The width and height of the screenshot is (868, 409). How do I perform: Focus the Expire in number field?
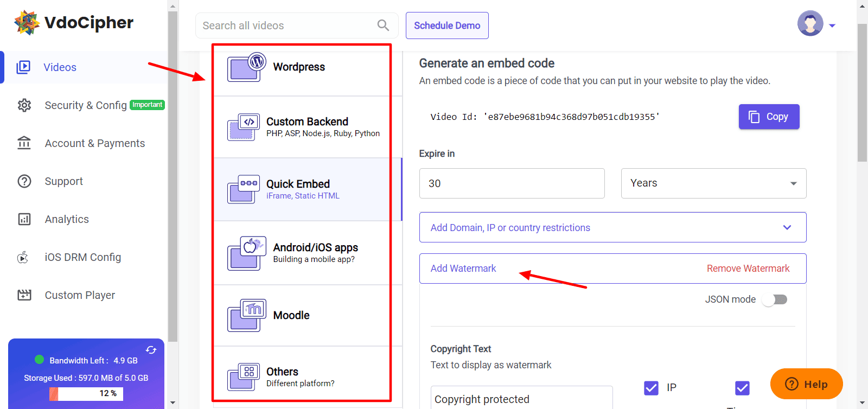pyautogui.click(x=512, y=183)
